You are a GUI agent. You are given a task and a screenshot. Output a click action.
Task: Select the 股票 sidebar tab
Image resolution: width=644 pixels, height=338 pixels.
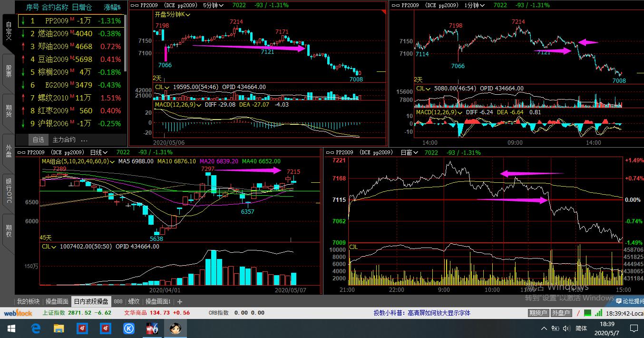pos(8,71)
